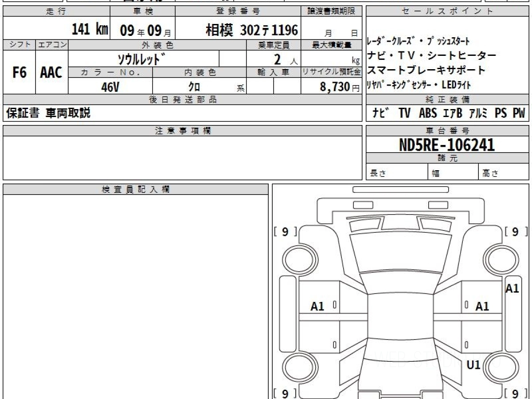The width and height of the screenshot is (532, 399).
Task: Click the スマートブレーキサポート sales point text
Action: pyautogui.click(x=426, y=70)
